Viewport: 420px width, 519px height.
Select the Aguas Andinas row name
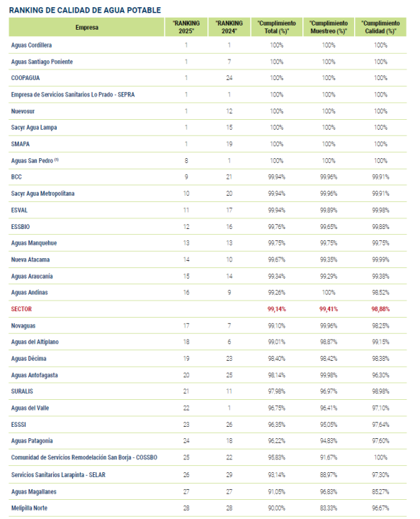click(x=30, y=292)
